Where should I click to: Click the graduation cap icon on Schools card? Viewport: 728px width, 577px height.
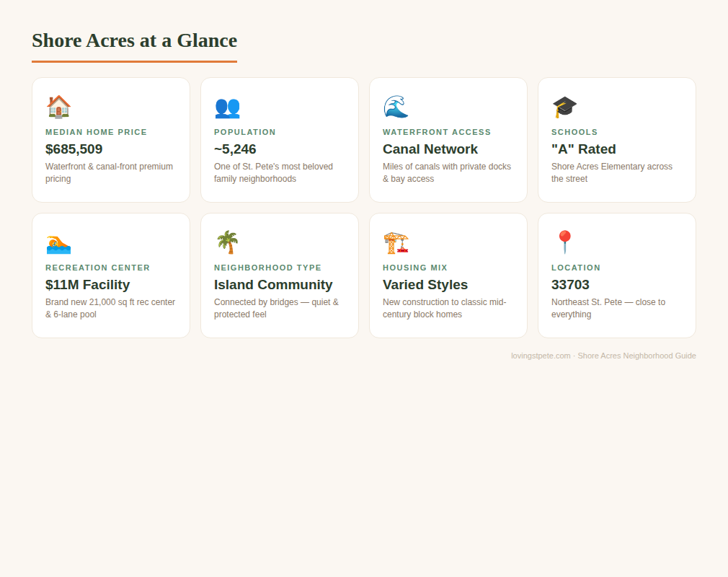point(564,107)
